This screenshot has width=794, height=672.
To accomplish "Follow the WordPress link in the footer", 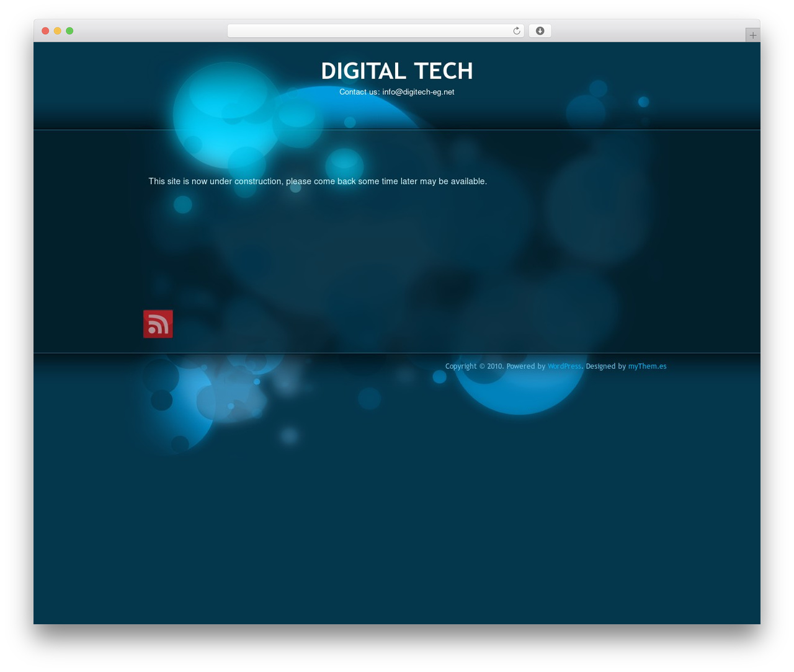I will [x=564, y=366].
